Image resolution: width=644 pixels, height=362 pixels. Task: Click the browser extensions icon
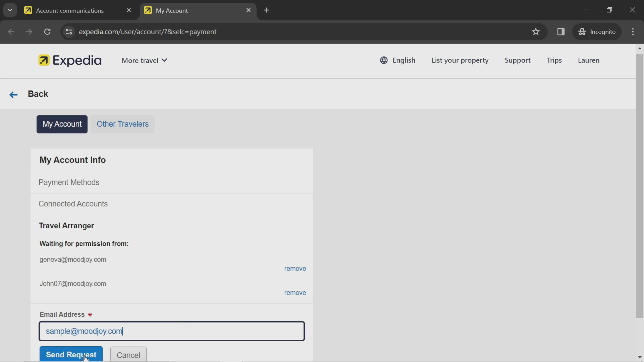click(x=561, y=31)
